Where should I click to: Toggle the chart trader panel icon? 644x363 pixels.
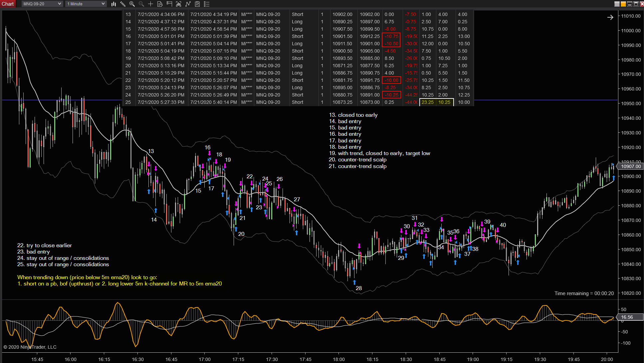(x=169, y=4)
